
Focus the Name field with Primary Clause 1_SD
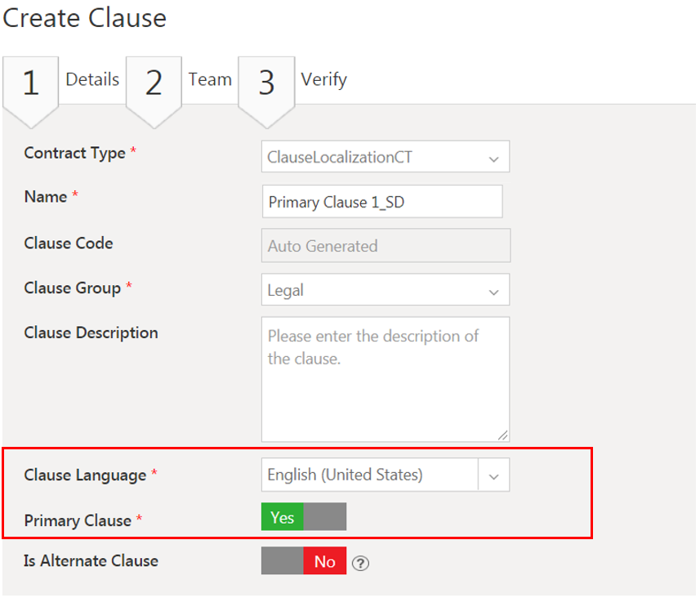point(382,202)
